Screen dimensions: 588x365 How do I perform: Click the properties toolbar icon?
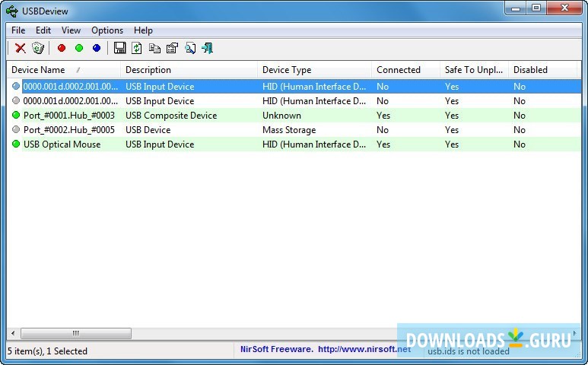pyautogui.click(x=172, y=48)
